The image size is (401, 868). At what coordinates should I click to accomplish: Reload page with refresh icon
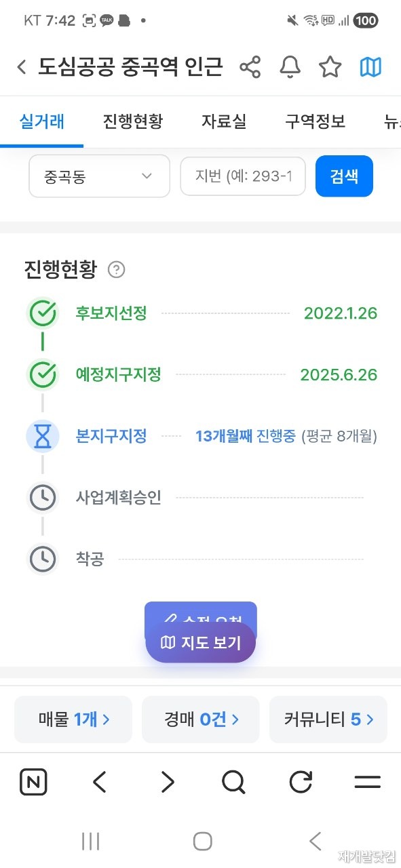[301, 783]
